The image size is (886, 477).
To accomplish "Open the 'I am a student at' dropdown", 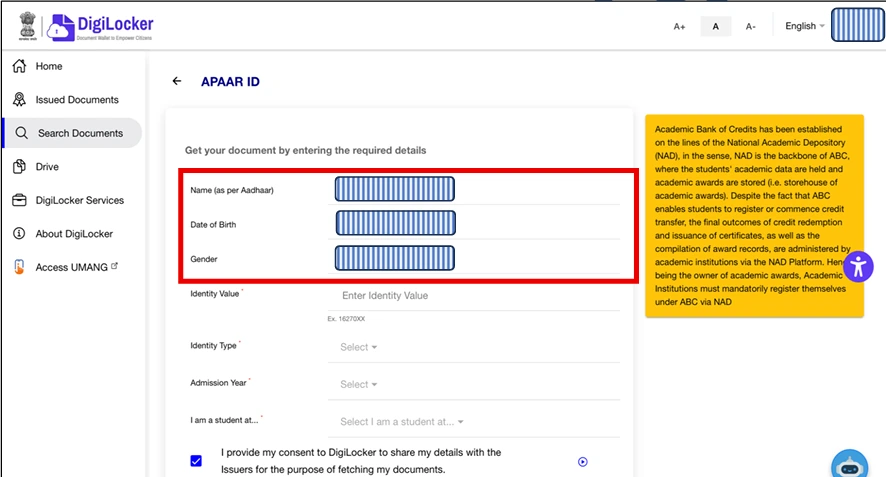I will 401,422.
